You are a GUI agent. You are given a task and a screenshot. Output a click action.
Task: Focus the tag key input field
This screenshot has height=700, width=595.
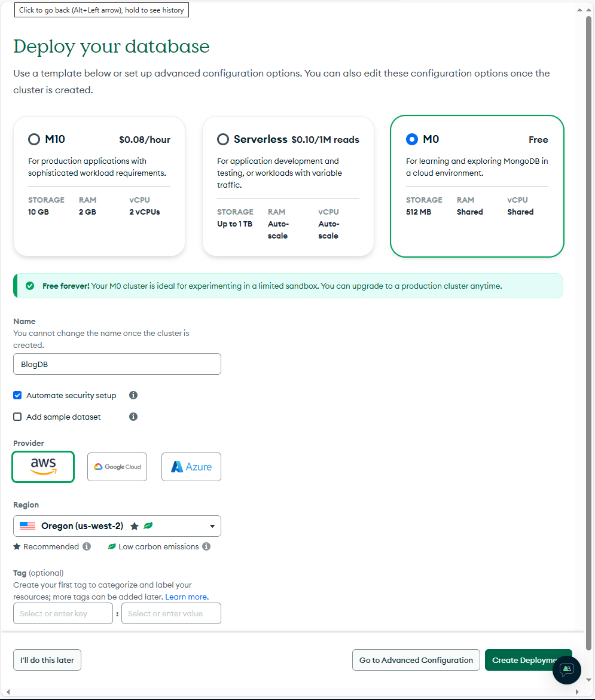point(63,613)
